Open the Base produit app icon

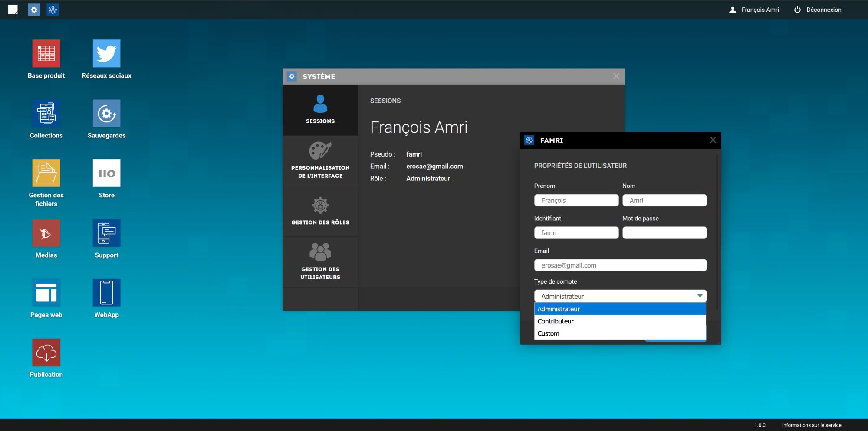point(46,54)
